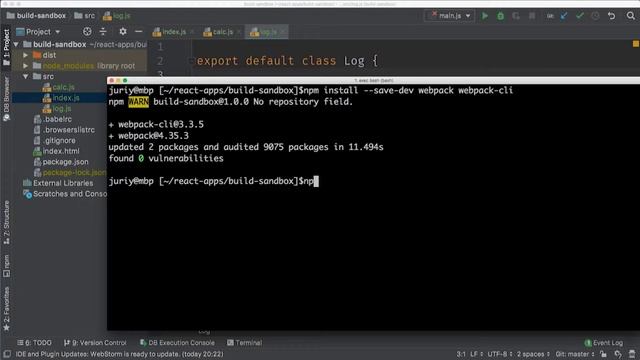Click log.js in the breadcrumb bar
Image resolution: width=640 pixels, height=360 pixels.
click(x=117, y=16)
